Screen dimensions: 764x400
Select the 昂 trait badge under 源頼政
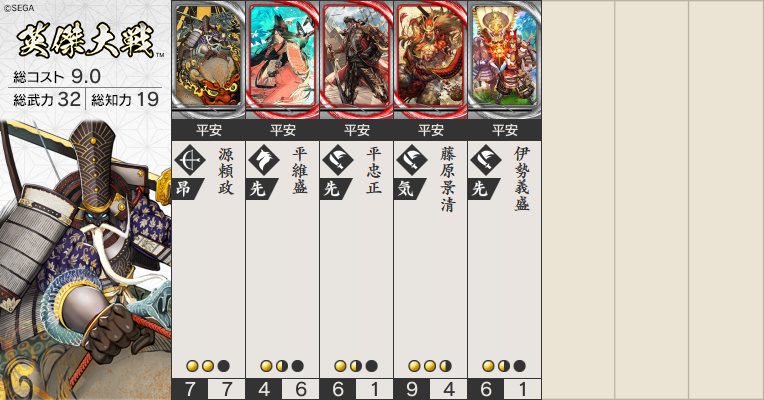pyautogui.click(x=187, y=189)
